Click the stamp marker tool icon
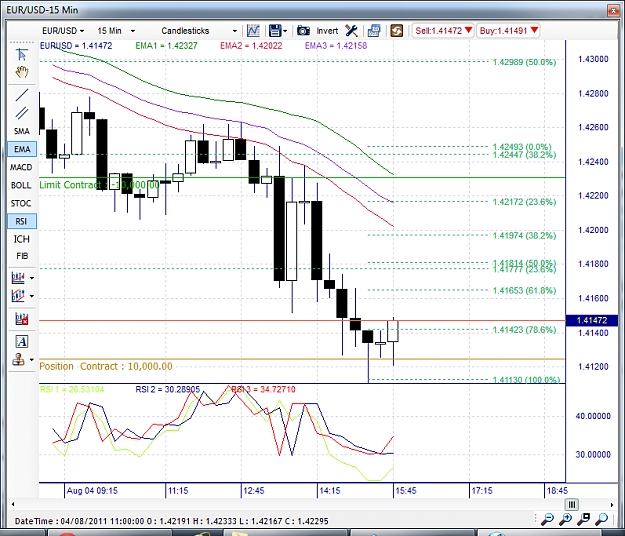The height and width of the screenshot is (536, 625). [18, 359]
